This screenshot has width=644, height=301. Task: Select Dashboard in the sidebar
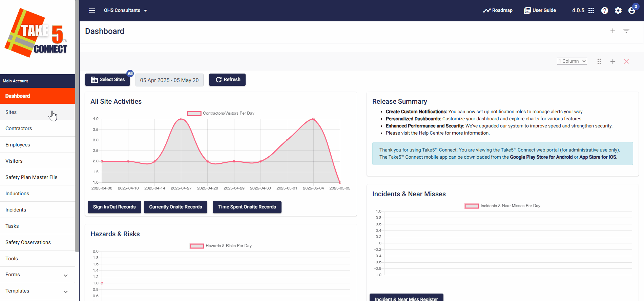pyautogui.click(x=38, y=96)
